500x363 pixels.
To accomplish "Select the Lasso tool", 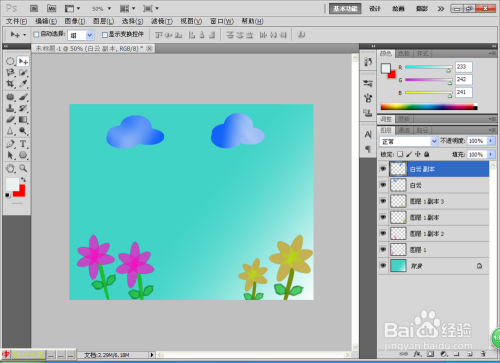I will (x=10, y=72).
